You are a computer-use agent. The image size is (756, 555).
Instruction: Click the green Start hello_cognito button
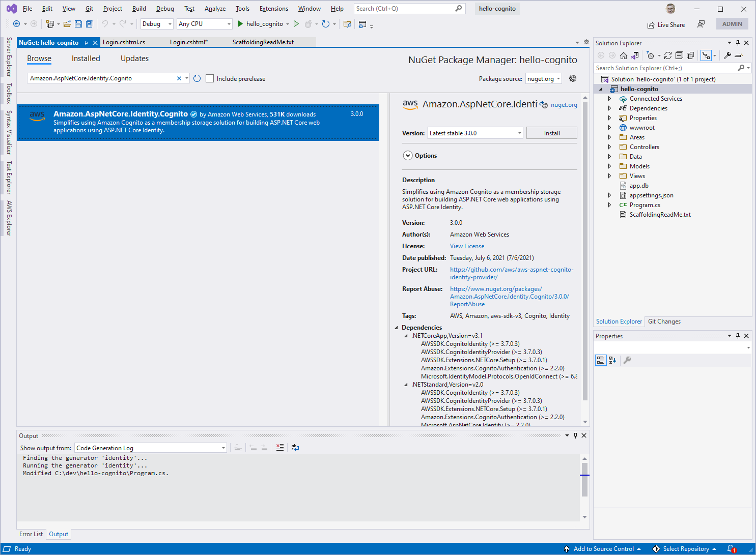click(260, 24)
